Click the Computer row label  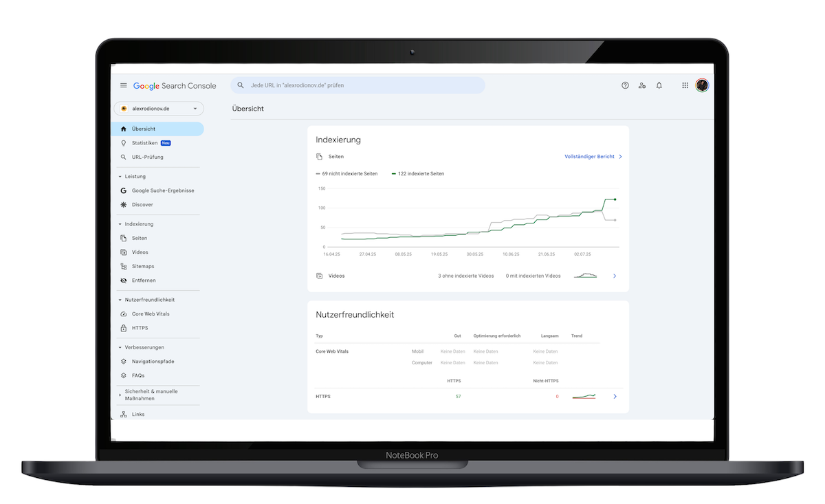point(422,362)
